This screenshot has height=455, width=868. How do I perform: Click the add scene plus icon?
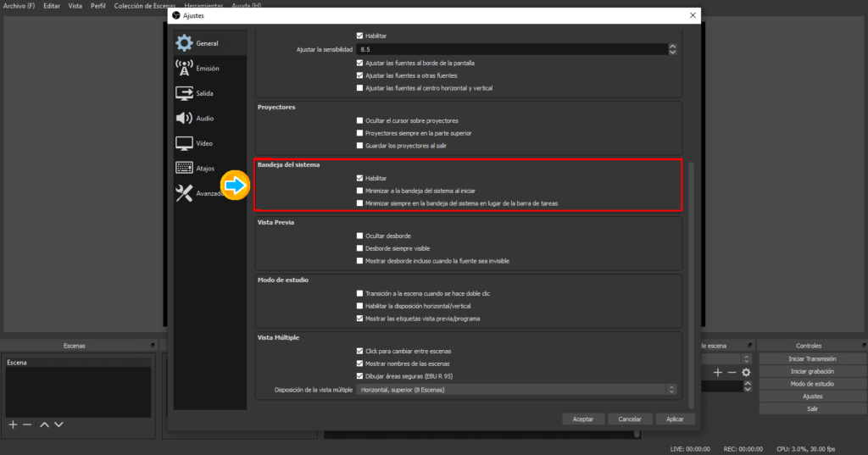pos(13,424)
